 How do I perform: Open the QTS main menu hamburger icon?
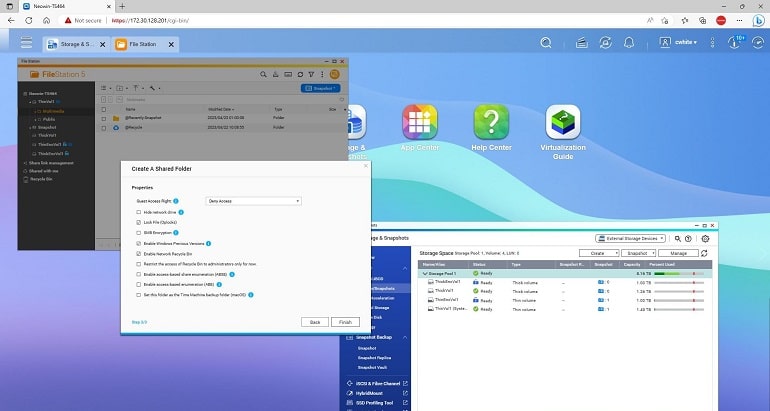coord(27,42)
